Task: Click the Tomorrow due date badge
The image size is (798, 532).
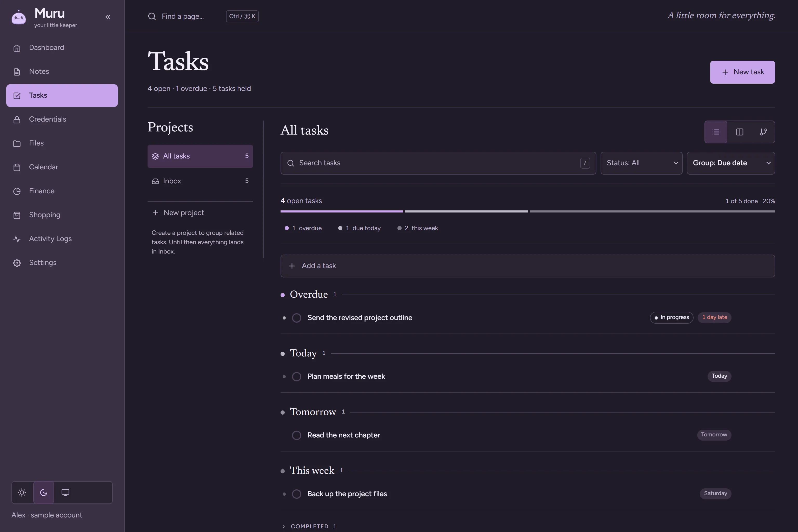Action: pyautogui.click(x=714, y=435)
